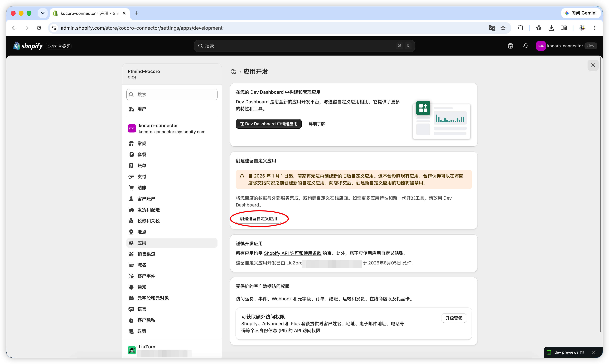The image size is (609, 364).
Task: Click the Shopify admin search bar
Action: click(x=304, y=46)
